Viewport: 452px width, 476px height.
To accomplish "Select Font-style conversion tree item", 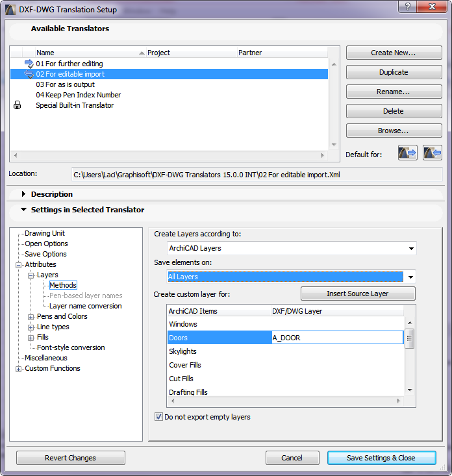I will 71,347.
